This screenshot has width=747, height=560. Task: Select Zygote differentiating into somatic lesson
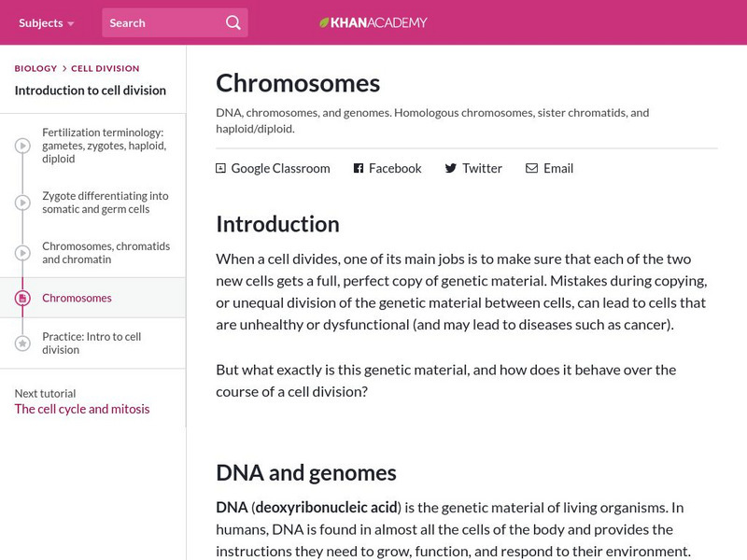pyautogui.click(x=106, y=203)
